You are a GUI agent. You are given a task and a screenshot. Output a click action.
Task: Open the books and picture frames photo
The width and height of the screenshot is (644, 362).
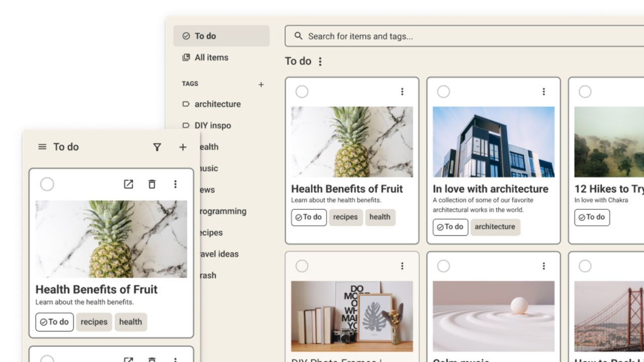pos(352,316)
